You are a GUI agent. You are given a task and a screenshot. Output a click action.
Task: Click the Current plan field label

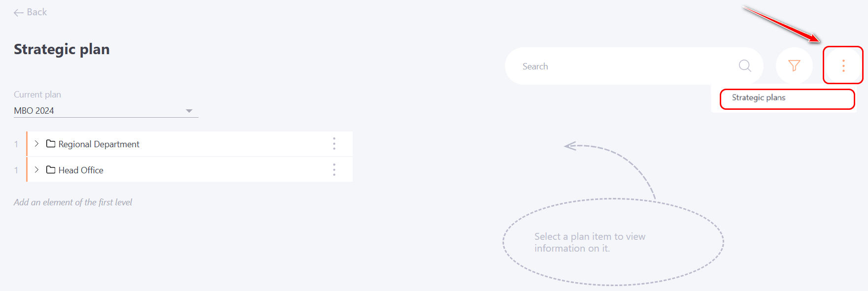click(x=37, y=95)
